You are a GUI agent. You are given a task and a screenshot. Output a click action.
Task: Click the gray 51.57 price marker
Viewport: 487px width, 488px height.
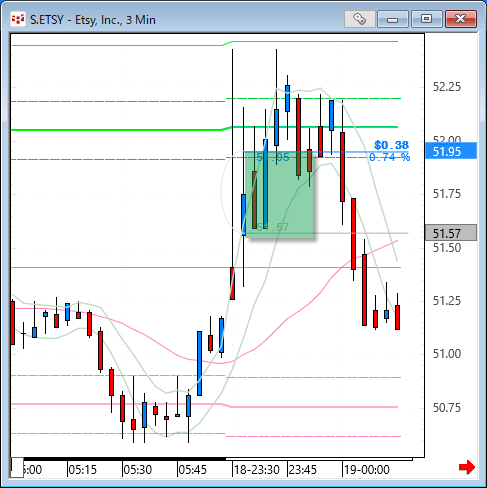click(451, 233)
